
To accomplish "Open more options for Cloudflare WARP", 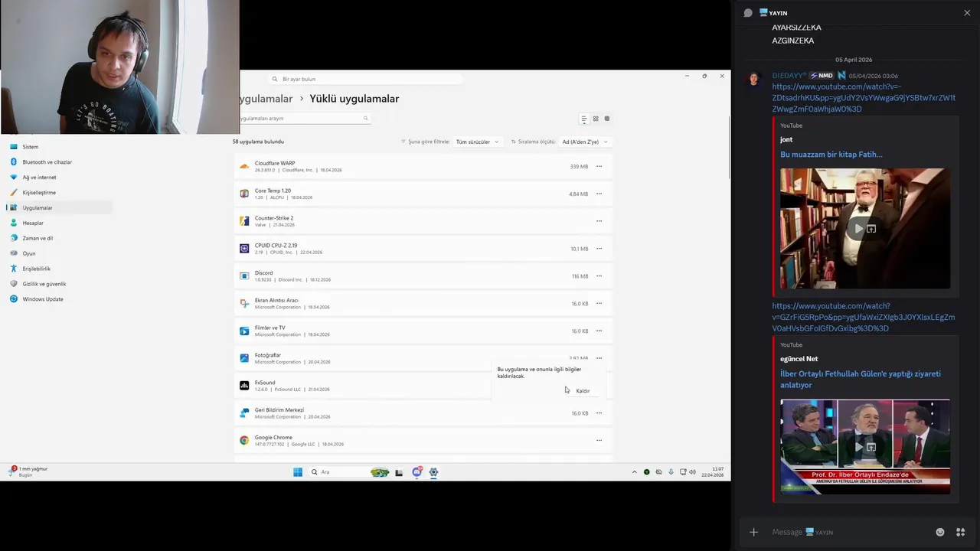I will coord(599,166).
